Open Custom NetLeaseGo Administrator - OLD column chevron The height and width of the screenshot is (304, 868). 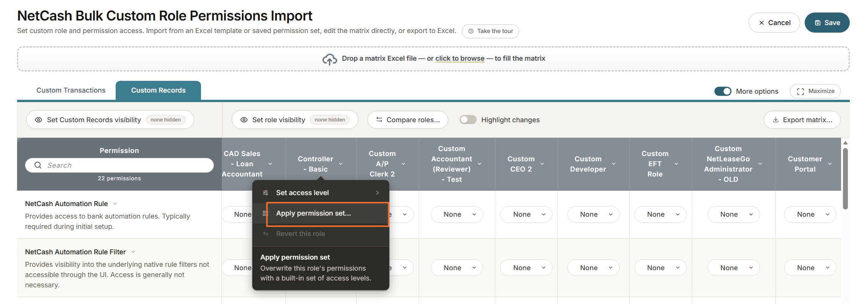click(x=760, y=164)
